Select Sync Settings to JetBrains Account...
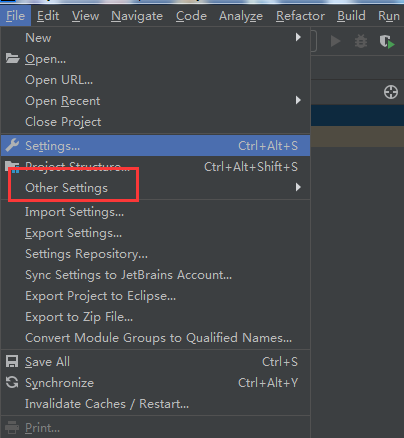The width and height of the screenshot is (404, 438). pos(155,275)
